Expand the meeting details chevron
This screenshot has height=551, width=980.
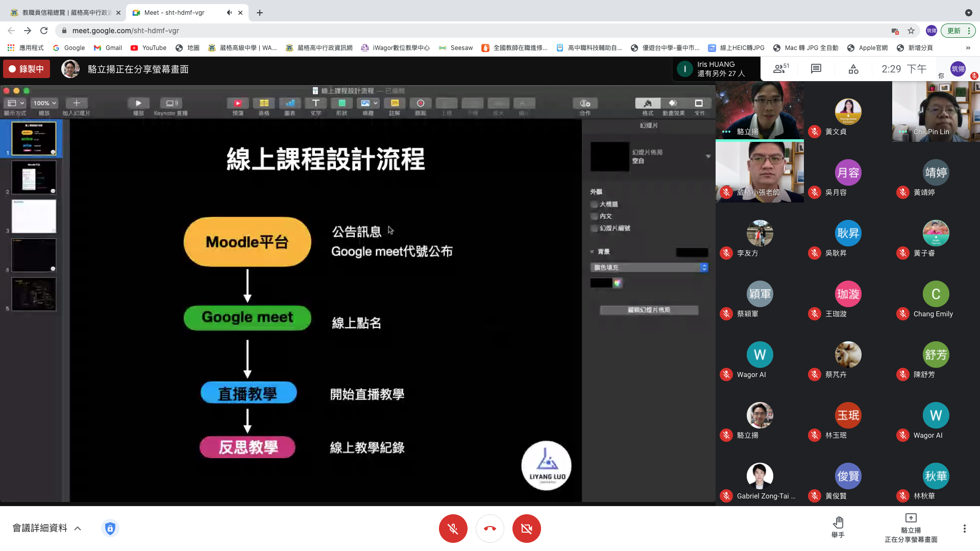point(78,528)
